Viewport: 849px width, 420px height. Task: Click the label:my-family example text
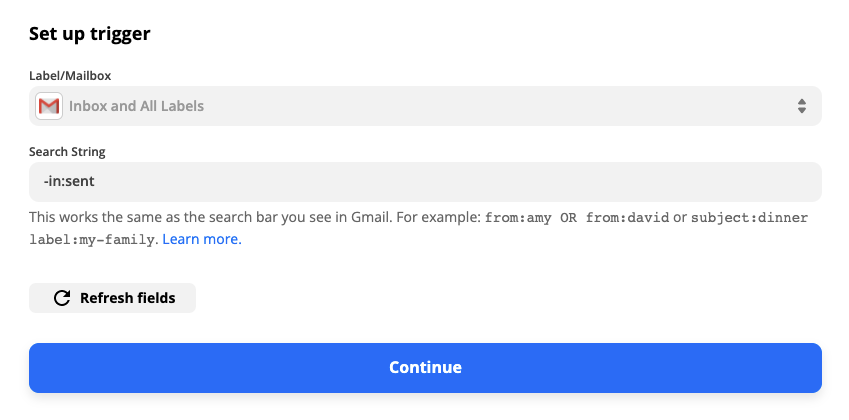pyautogui.click(x=93, y=239)
